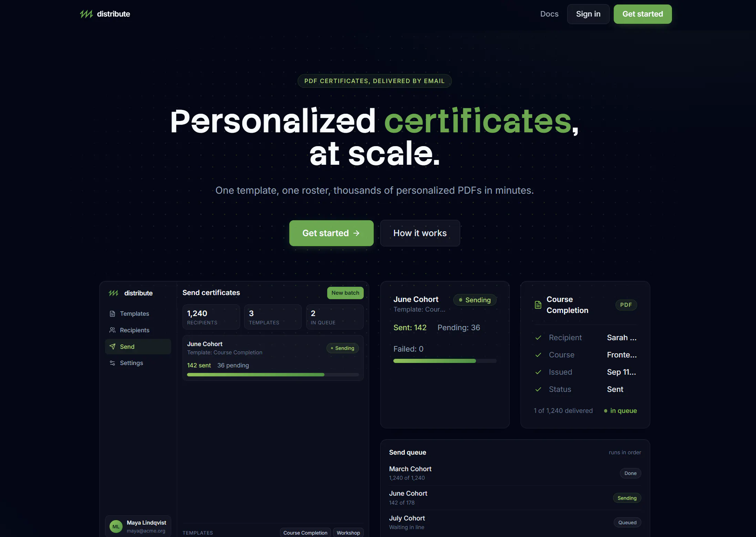Click the header Get started button
Viewport: 756px width, 537px height.
[643, 14]
